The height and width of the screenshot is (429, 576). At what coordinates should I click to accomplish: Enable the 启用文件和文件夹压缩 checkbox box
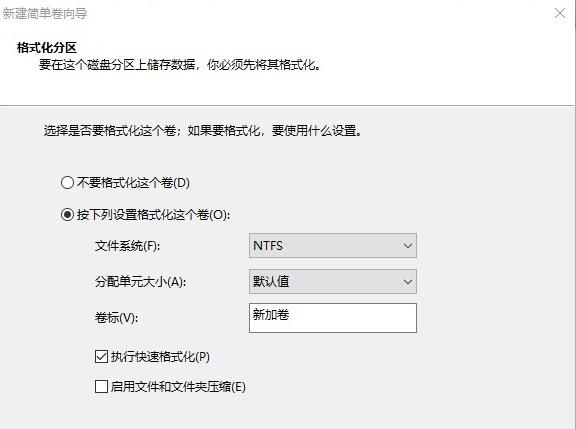tap(101, 386)
